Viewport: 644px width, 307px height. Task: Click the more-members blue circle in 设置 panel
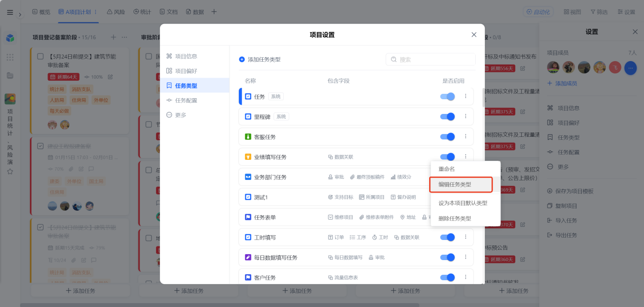(x=630, y=67)
